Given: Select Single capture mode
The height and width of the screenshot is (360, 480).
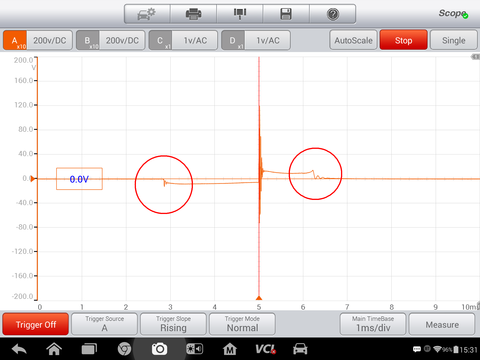Looking at the screenshot, I should [454, 40].
